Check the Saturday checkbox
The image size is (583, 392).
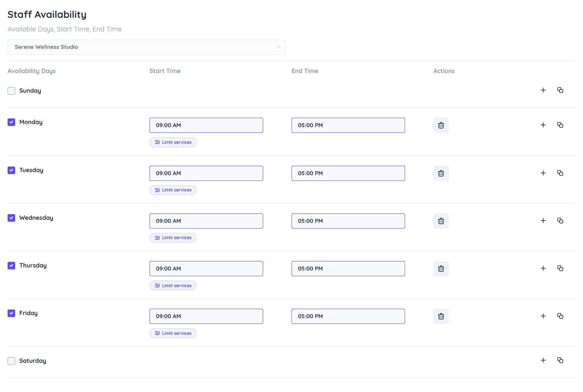point(11,361)
